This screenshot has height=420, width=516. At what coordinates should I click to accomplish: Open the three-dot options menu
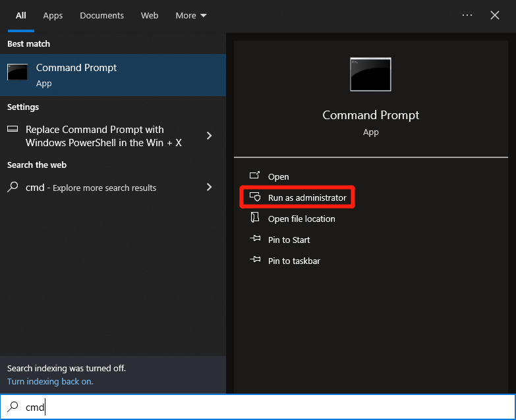click(467, 15)
